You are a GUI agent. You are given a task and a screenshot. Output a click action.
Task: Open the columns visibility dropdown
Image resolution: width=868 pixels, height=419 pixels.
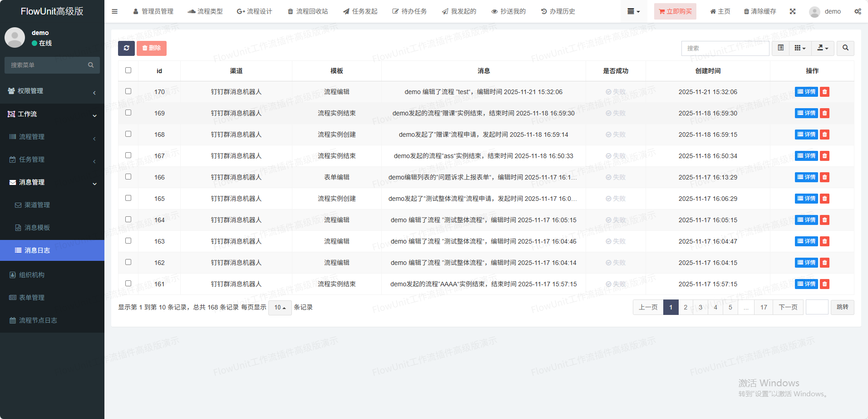point(800,48)
